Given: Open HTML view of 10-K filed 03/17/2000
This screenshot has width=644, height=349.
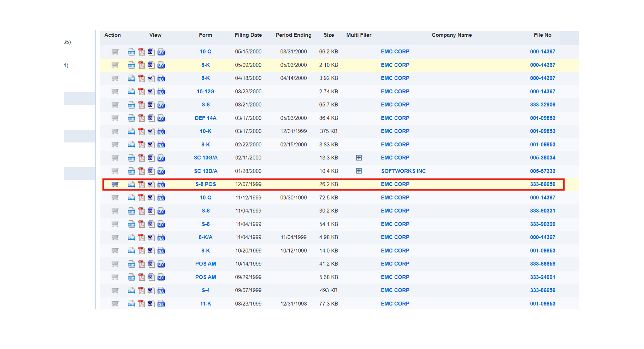Looking at the screenshot, I should (x=131, y=132).
